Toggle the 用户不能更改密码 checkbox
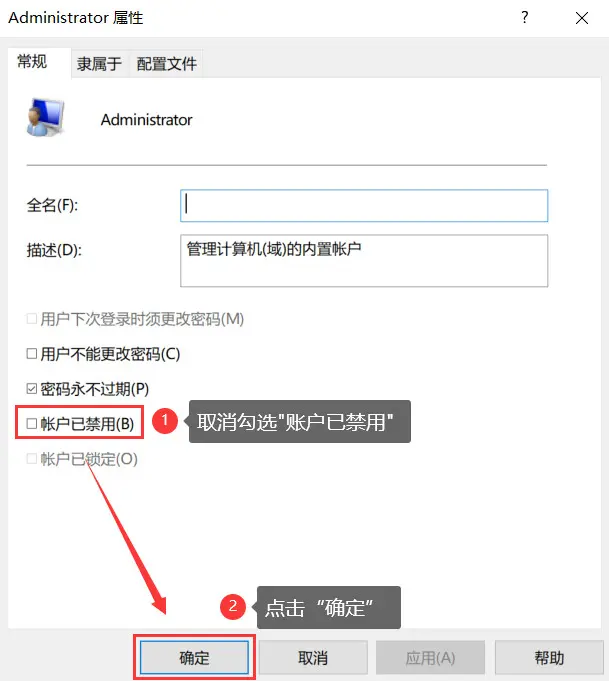This screenshot has height=681, width=609. [31, 354]
